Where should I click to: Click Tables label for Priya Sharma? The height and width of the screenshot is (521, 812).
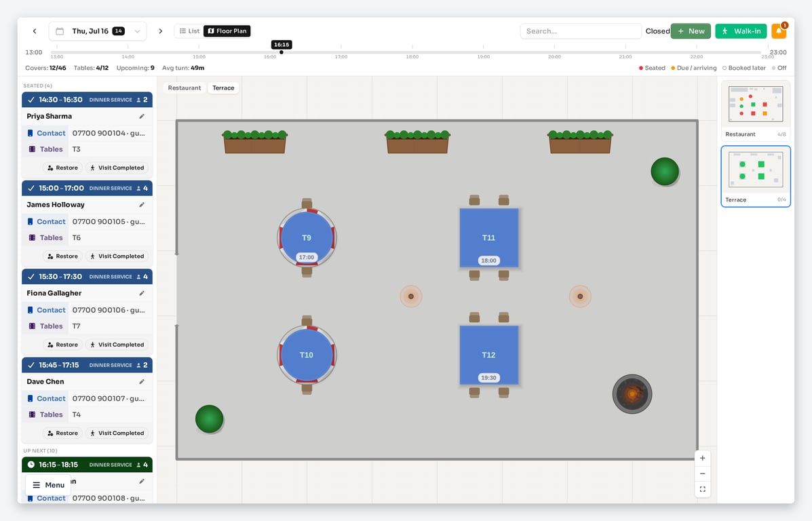click(46, 149)
